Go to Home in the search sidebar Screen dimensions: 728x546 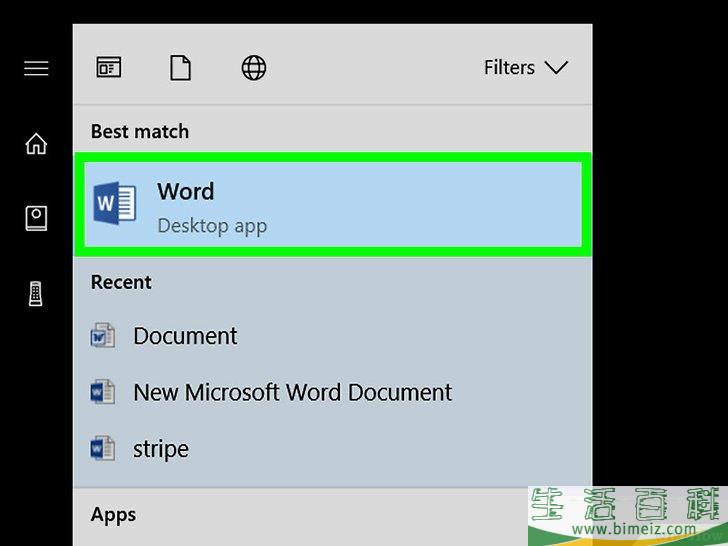tap(36, 143)
